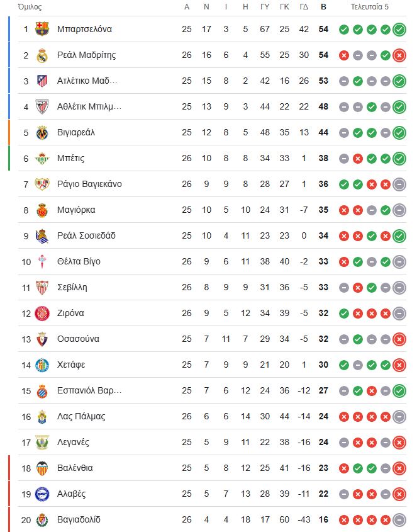Click the Real Madrid crest icon
The width and height of the screenshot is (417, 532).
pyautogui.click(x=42, y=55)
